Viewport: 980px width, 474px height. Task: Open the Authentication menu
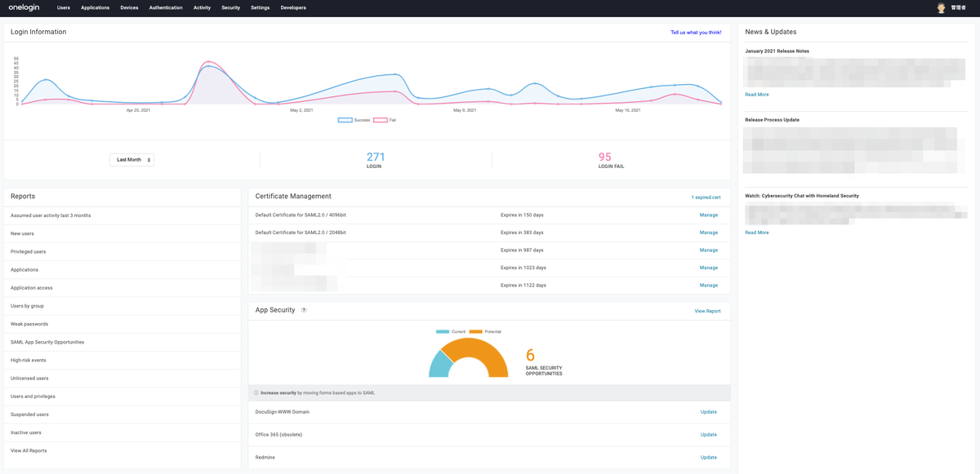[x=166, y=8]
